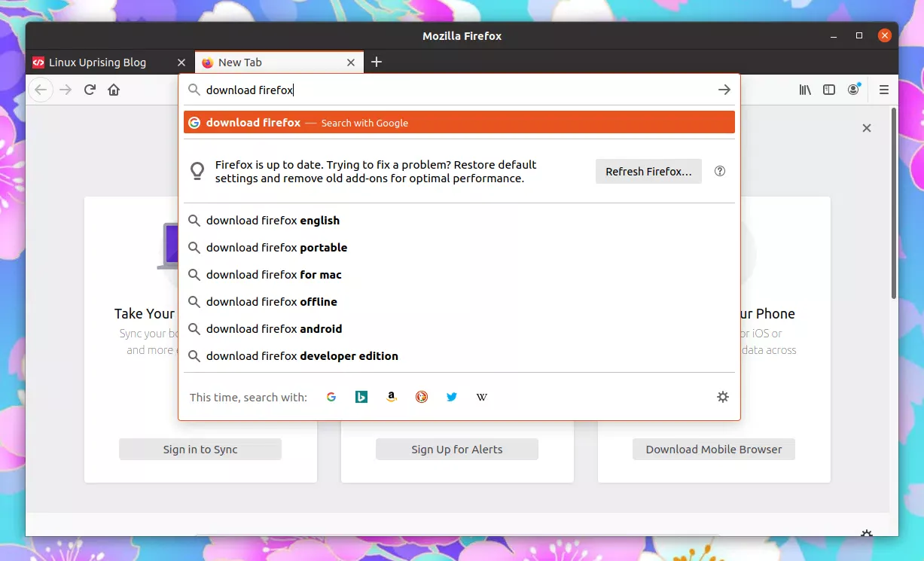The height and width of the screenshot is (561, 924).
Task: Open search settings gear in dropdown
Action: 723,397
